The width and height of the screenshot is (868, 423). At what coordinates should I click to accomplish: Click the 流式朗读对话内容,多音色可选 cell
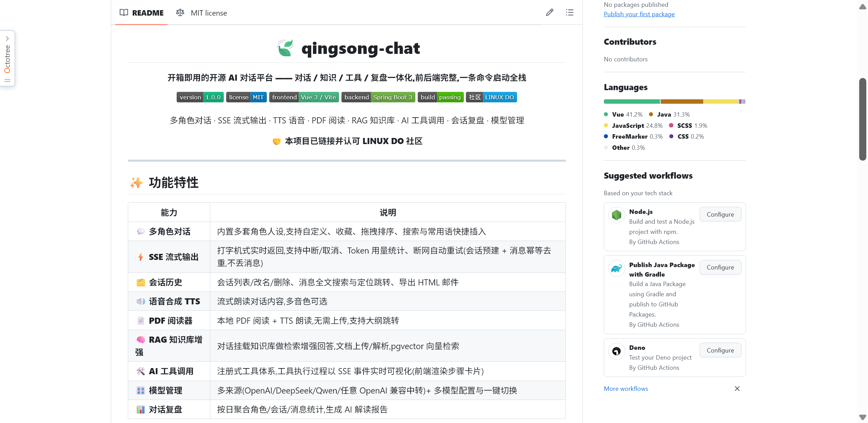tap(388, 301)
